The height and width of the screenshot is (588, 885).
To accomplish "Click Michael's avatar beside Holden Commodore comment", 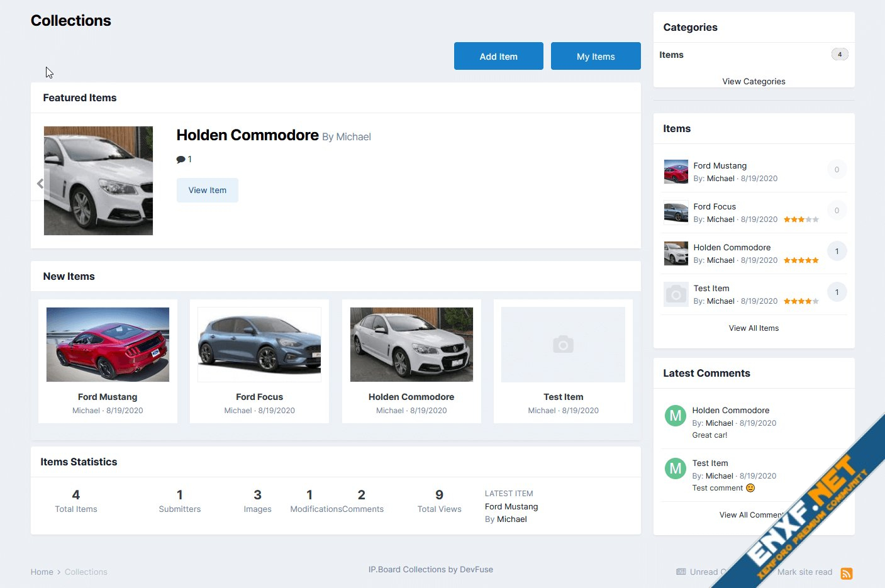I will 676,416.
